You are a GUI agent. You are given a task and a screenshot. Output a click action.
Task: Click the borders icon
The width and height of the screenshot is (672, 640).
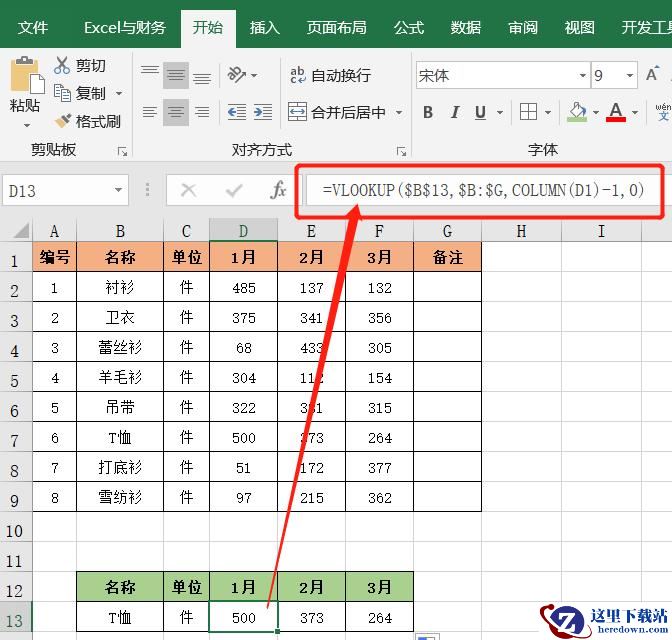click(x=528, y=112)
